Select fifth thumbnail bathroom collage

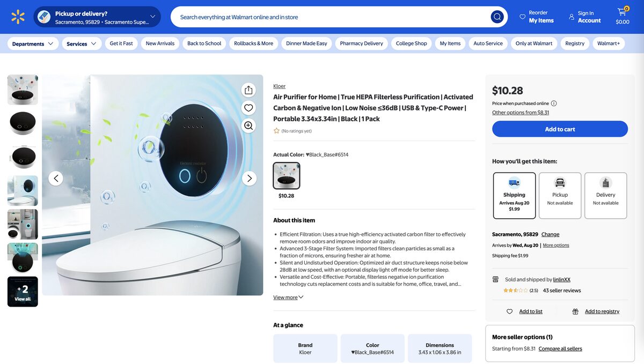click(x=23, y=224)
